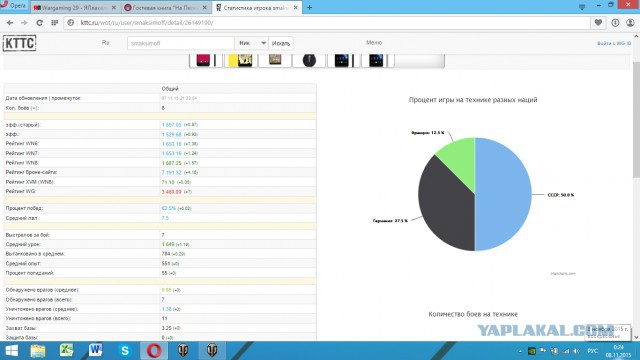The image size is (640, 360).
Task: Click the (+) link next to Кол. боёв
Action: pos(34,108)
